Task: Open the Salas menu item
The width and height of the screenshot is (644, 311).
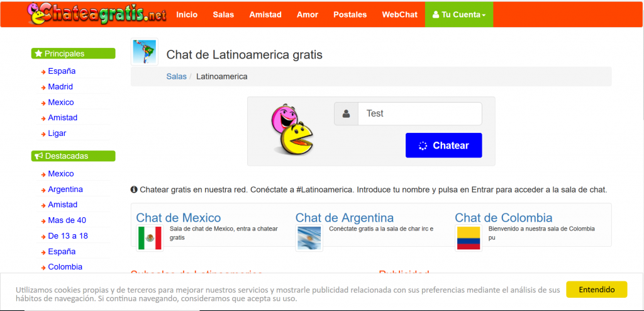Action: click(x=223, y=14)
